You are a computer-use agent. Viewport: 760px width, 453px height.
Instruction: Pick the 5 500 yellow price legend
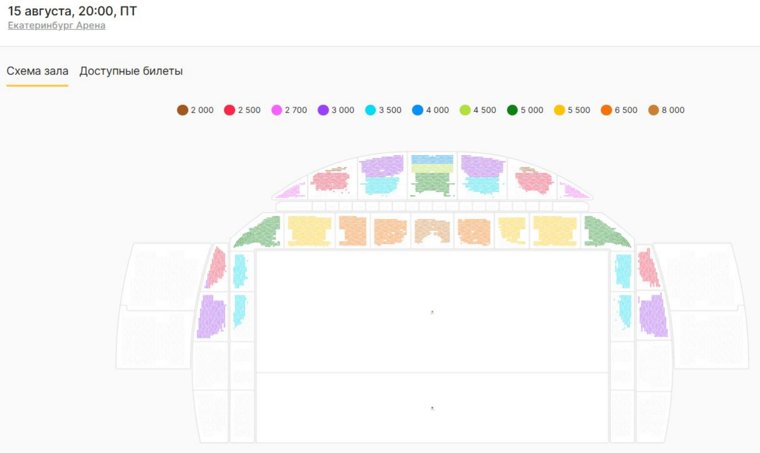click(559, 110)
